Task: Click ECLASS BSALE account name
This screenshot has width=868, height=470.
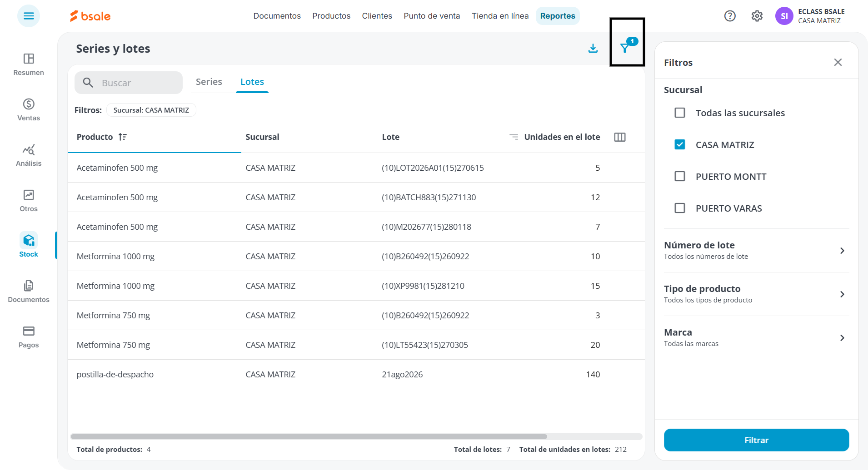Action: click(821, 12)
